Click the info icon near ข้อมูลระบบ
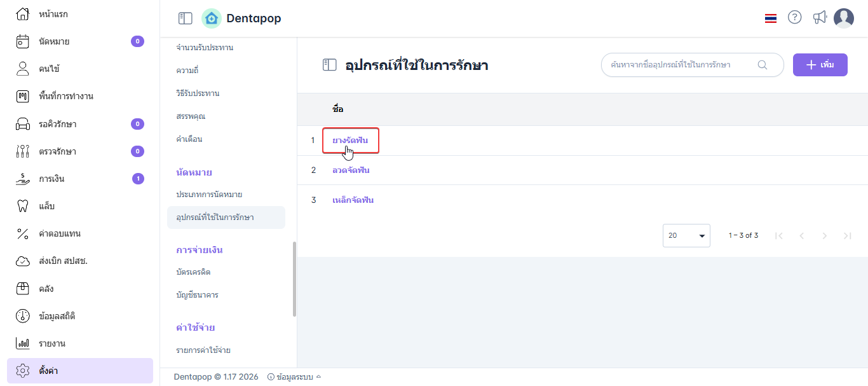The width and height of the screenshot is (868, 386). [x=271, y=377]
